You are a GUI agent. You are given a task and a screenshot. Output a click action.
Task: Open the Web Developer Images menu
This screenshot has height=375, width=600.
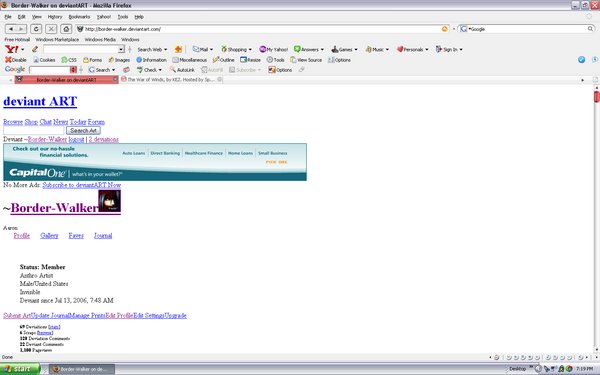tap(119, 60)
